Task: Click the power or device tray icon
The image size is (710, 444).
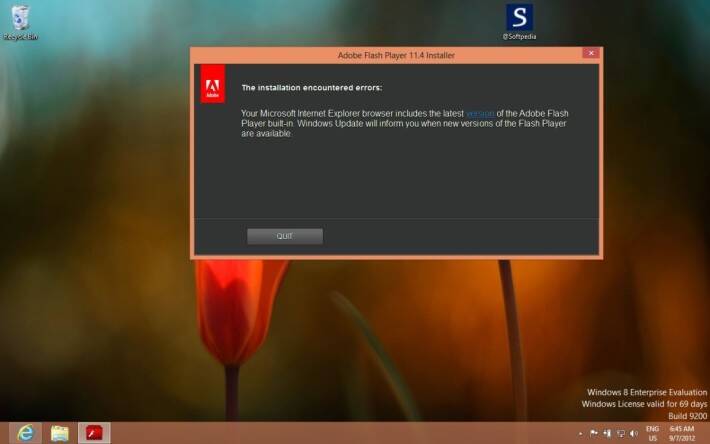Action: pyautogui.click(x=607, y=434)
